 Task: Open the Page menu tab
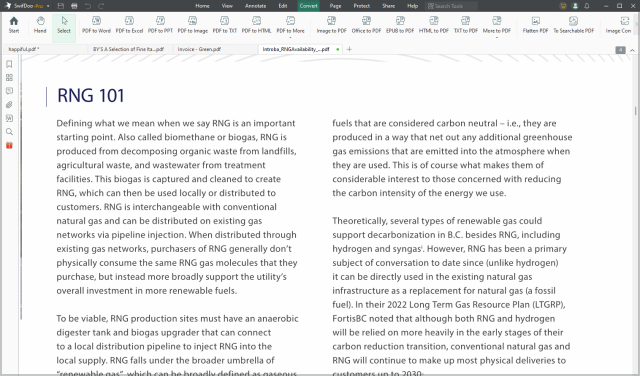(336, 6)
